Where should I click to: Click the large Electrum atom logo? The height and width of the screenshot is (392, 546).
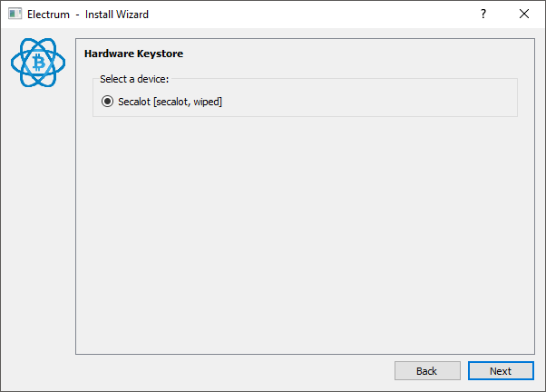click(38, 64)
